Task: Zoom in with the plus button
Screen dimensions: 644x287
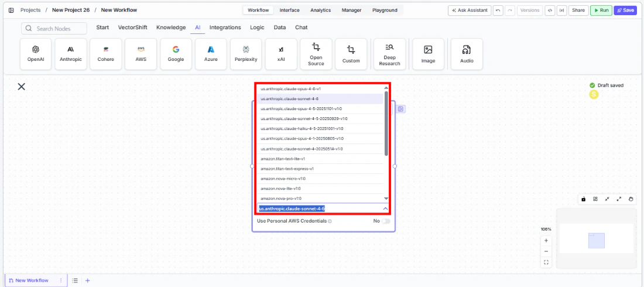Action: tap(546, 241)
